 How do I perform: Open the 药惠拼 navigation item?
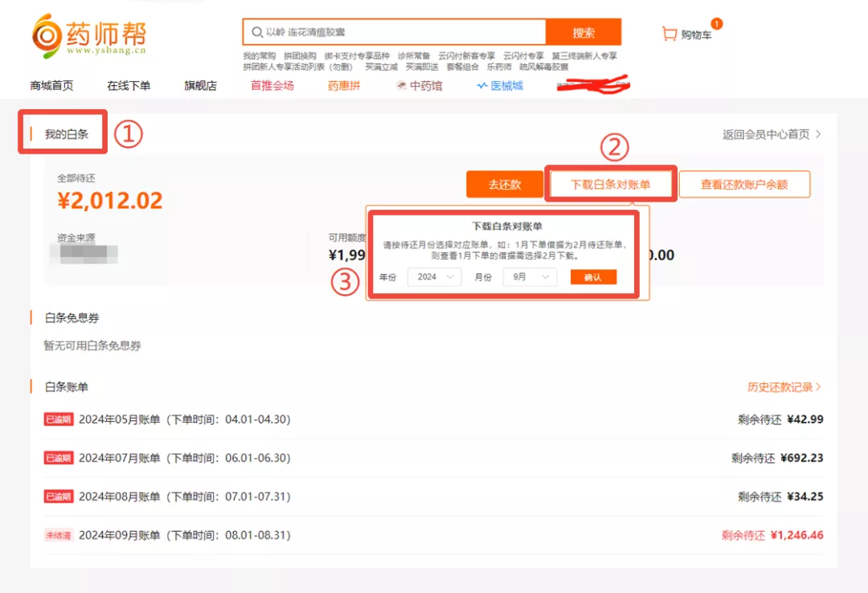tap(344, 86)
